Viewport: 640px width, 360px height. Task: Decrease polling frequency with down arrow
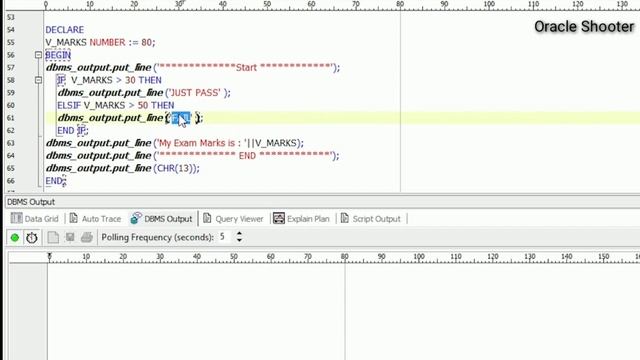coord(239,240)
